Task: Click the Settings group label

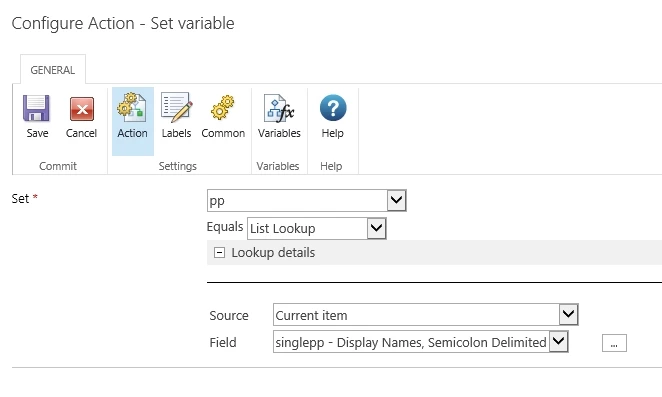Action: tap(178, 166)
